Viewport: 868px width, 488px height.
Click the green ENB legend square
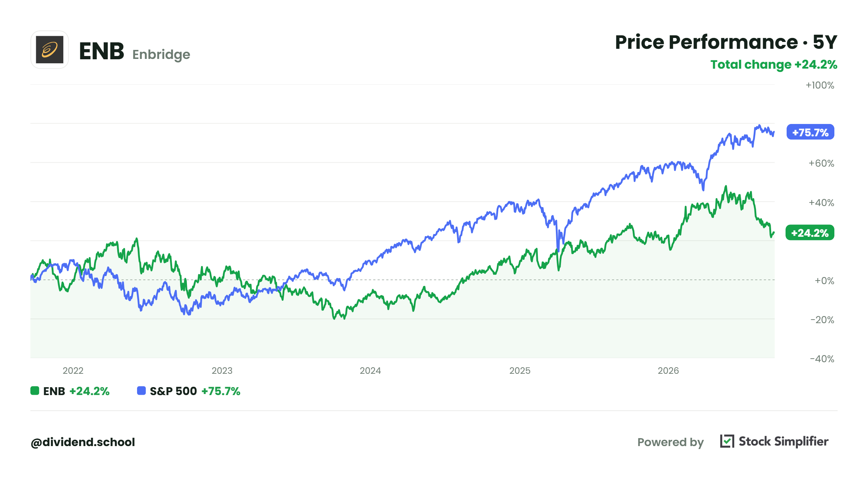click(35, 391)
